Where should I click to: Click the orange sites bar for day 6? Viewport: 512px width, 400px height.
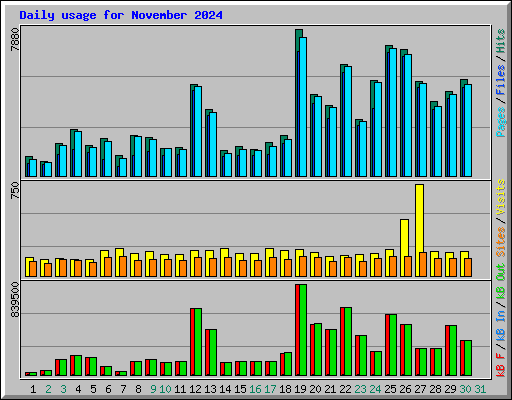pos(108,267)
